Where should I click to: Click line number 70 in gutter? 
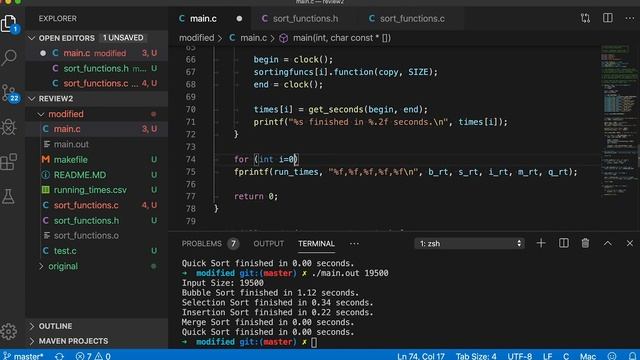tap(190, 109)
